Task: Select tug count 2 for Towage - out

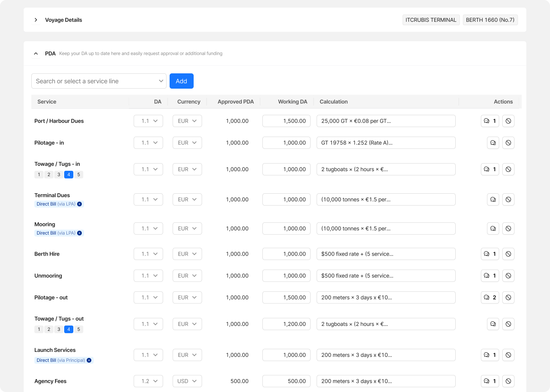Action: (49, 329)
